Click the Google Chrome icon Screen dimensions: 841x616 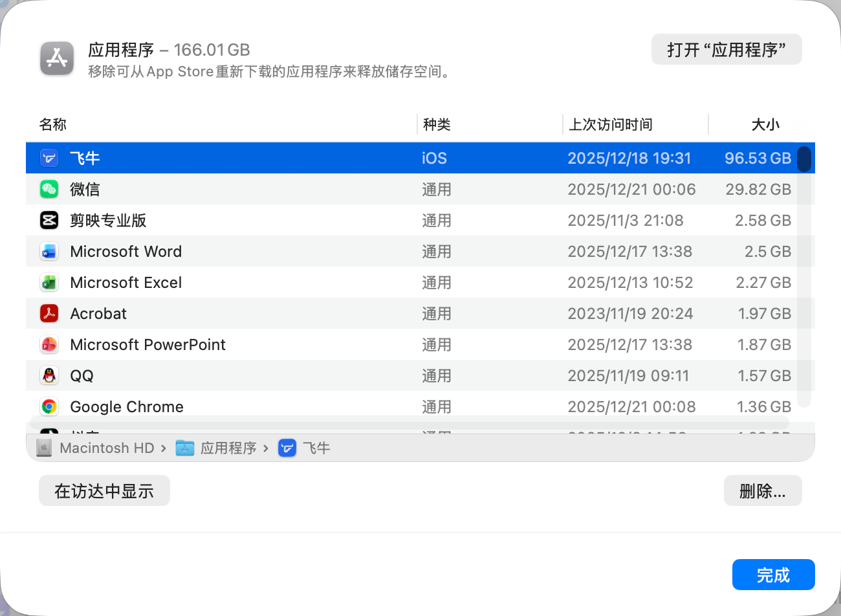pos(49,407)
